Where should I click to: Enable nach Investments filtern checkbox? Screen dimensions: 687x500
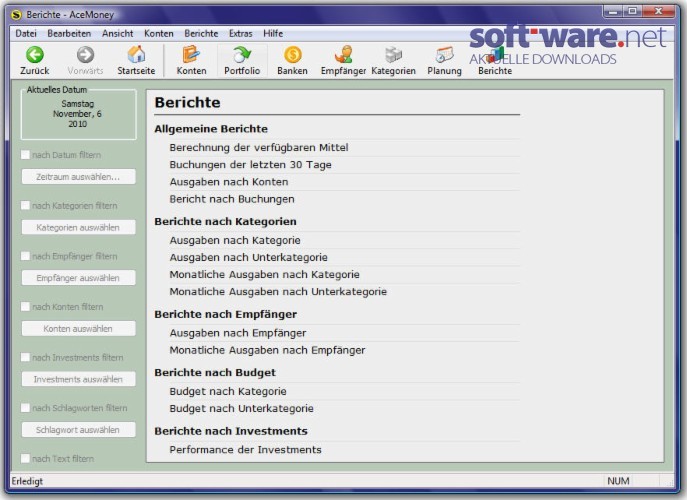click(x=25, y=357)
